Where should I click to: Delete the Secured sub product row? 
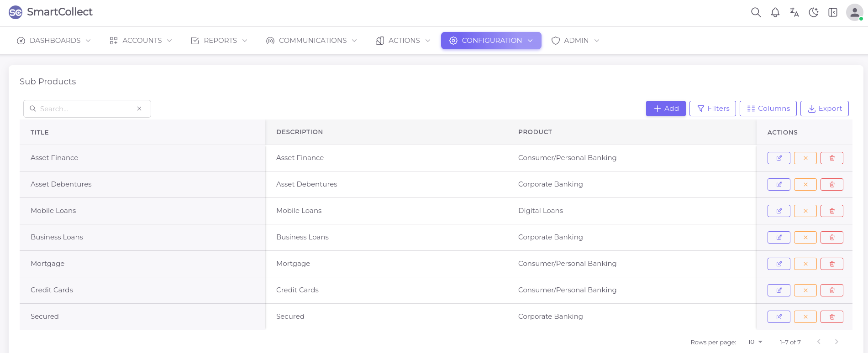831,317
